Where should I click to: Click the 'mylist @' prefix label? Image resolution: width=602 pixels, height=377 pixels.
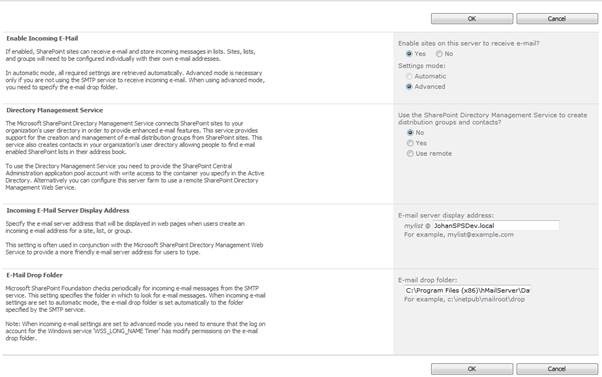(x=417, y=226)
